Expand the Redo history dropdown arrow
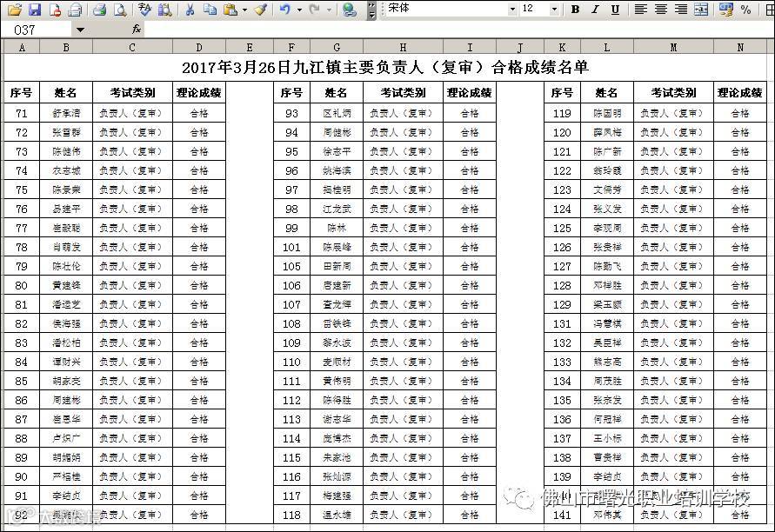The image size is (775, 532). 329,10
